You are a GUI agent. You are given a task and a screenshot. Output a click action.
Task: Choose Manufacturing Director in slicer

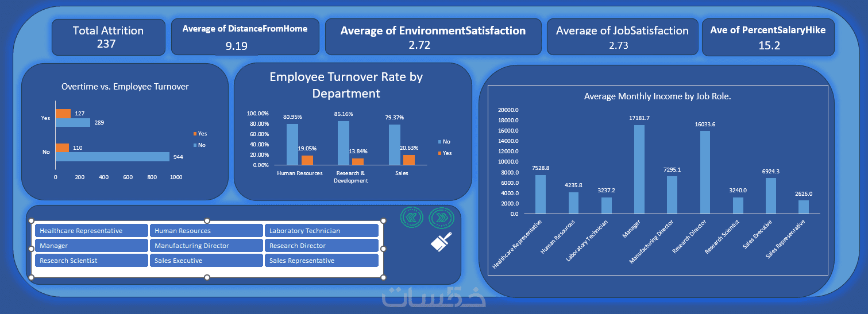click(x=206, y=246)
